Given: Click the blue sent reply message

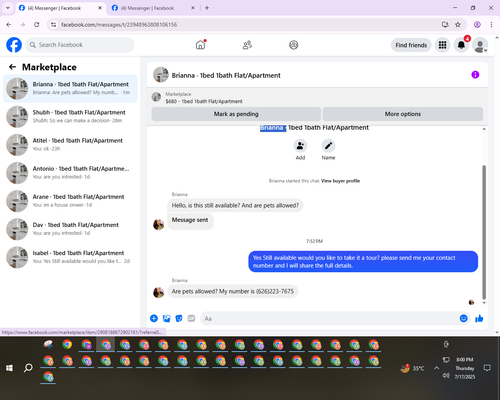Looking at the screenshot, I should pos(363,262).
